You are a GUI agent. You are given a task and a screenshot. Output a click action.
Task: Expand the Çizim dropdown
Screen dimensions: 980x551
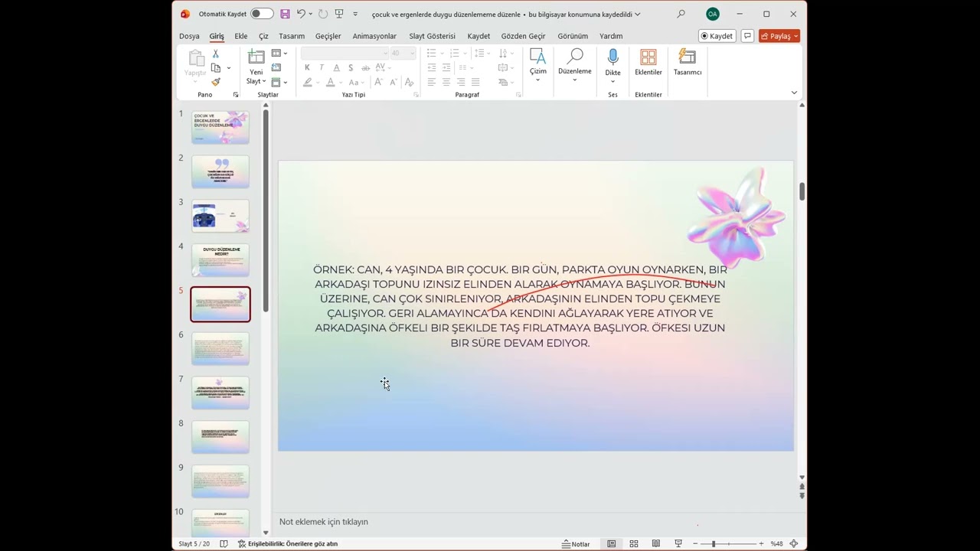click(x=538, y=80)
